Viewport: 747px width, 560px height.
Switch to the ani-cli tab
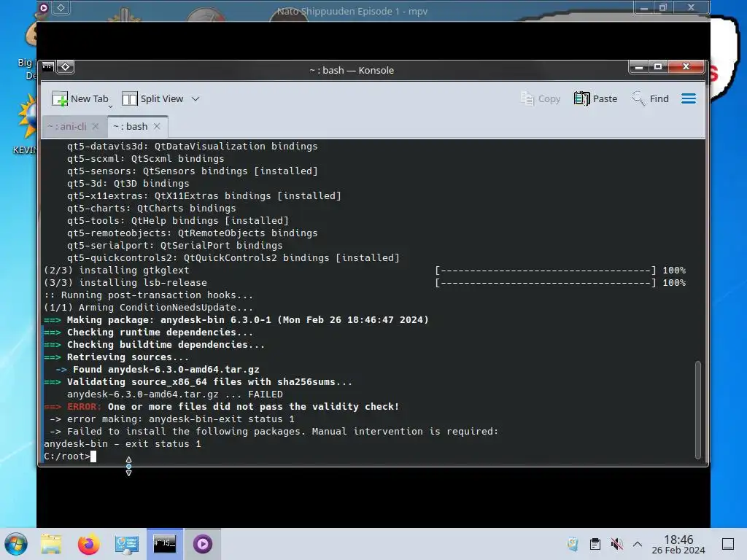pos(66,126)
